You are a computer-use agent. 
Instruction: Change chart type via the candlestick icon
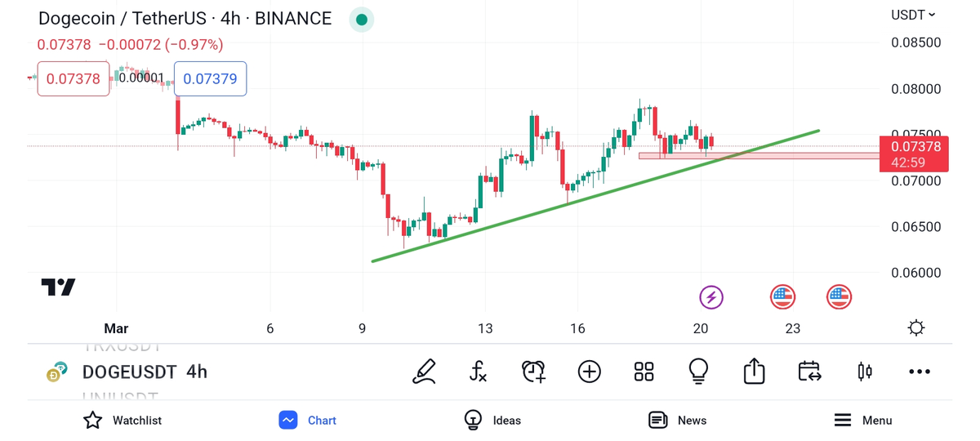[865, 372]
